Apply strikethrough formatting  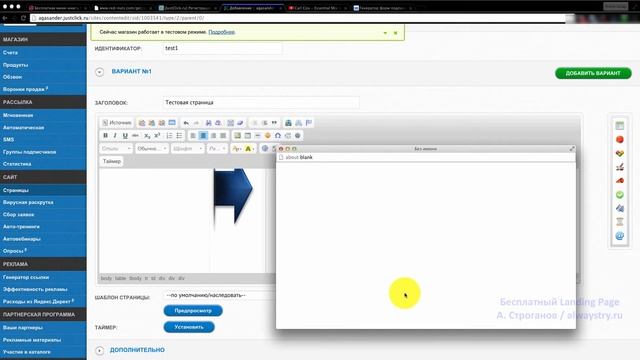coord(135,136)
